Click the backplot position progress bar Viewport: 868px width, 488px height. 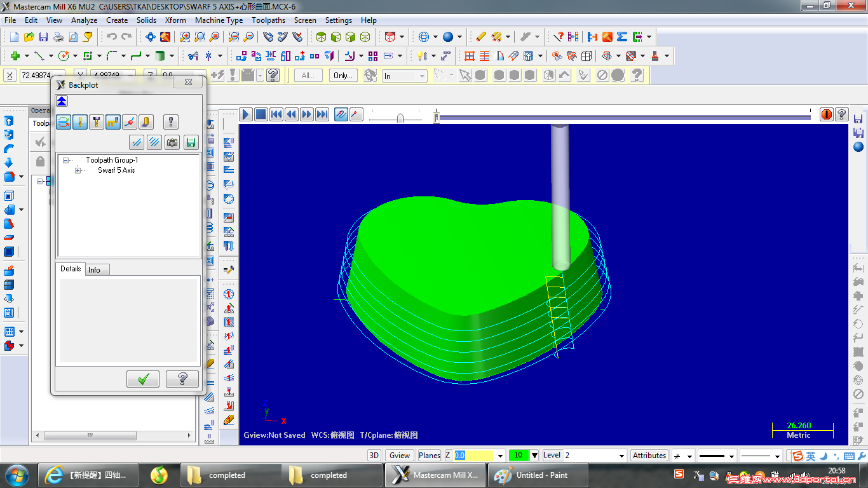[x=623, y=118]
